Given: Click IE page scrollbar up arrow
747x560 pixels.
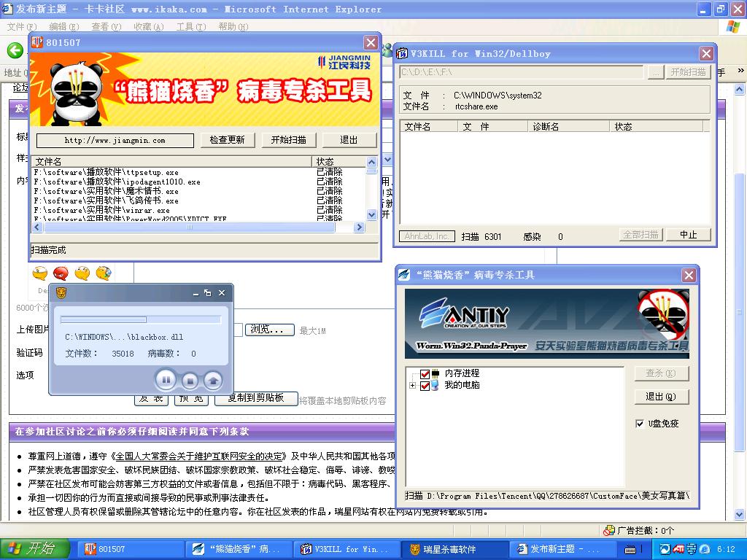Looking at the screenshot, I should (x=740, y=89).
